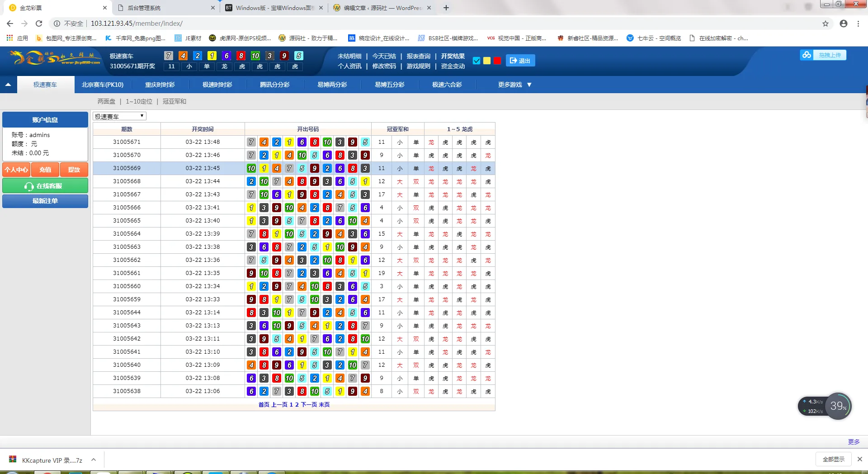
Task: Expand the 更多游戏 menu
Action: pyautogui.click(x=514, y=85)
